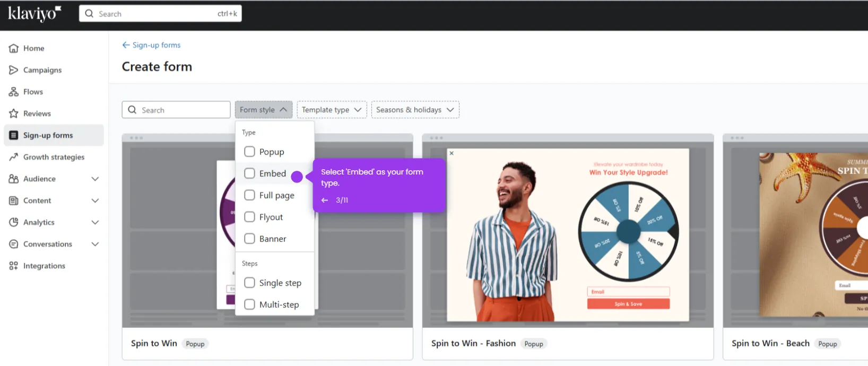Image resolution: width=868 pixels, height=366 pixels.
Task: Select Sign-up forms in sidebar
Action: click(54, 135)
